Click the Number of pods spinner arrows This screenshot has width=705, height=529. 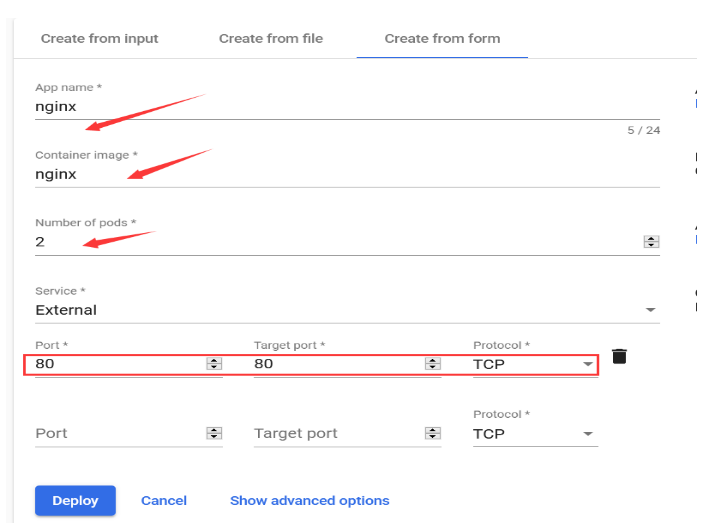[x=651, y=242]
